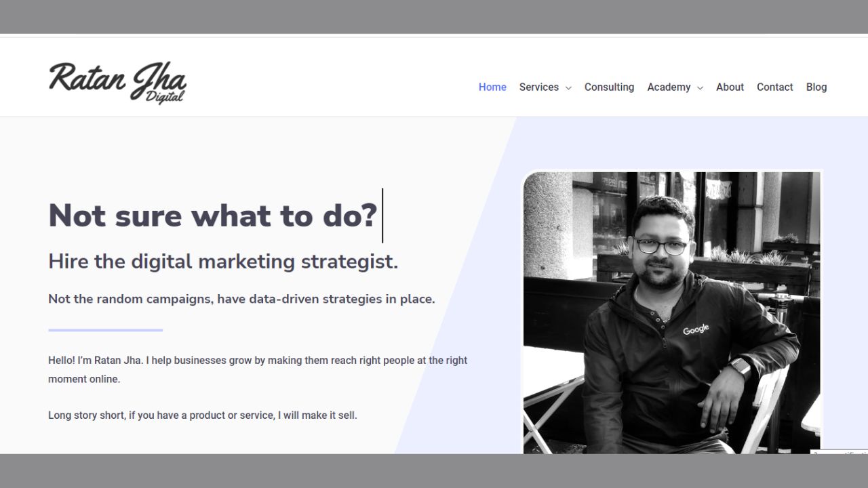The height and width of the screenshot is (488, 868).
Task: Click the data-driven strategies tagline
Action: click(x=241, y=299)
